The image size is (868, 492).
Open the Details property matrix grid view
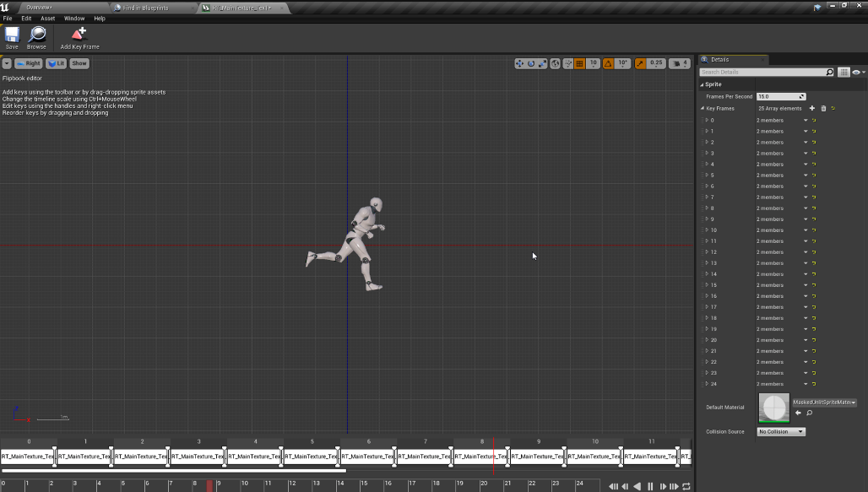tap(844, 72)
